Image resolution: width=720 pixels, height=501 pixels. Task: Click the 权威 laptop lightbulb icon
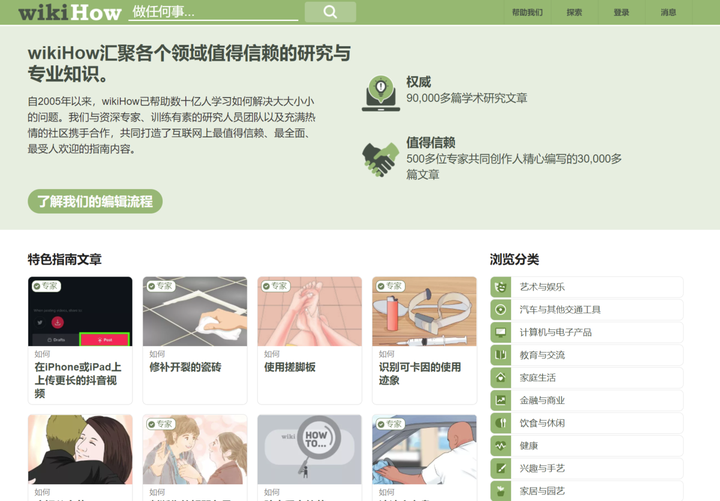click(x=381, y=93)
